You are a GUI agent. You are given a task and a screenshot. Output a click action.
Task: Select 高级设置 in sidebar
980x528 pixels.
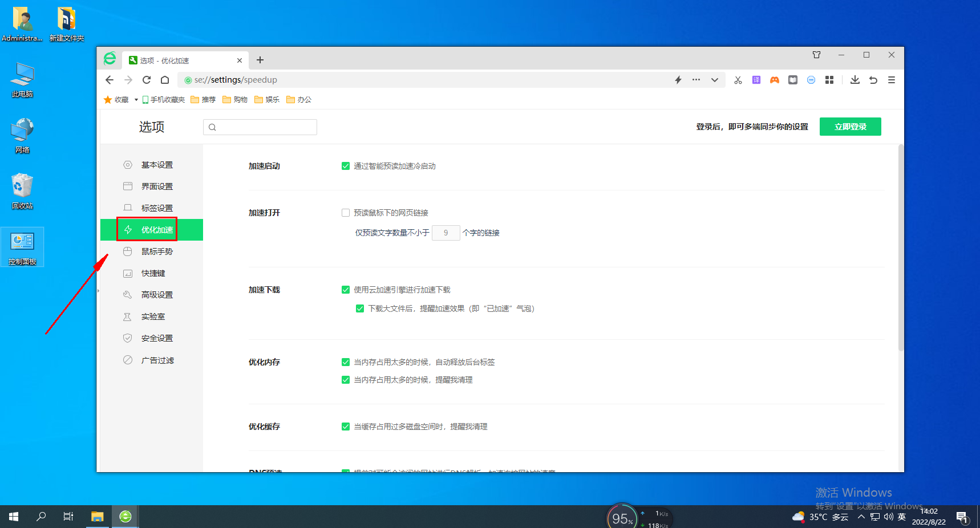coord(152,295)
